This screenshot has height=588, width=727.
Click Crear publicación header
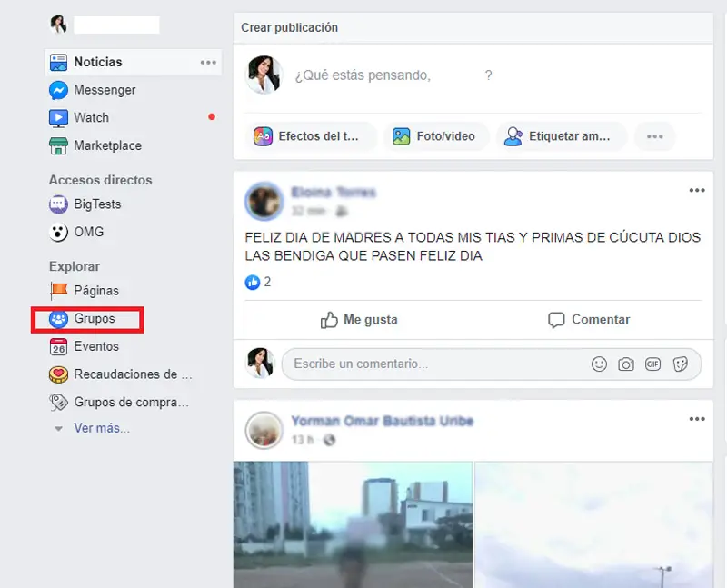click(289, 28)
